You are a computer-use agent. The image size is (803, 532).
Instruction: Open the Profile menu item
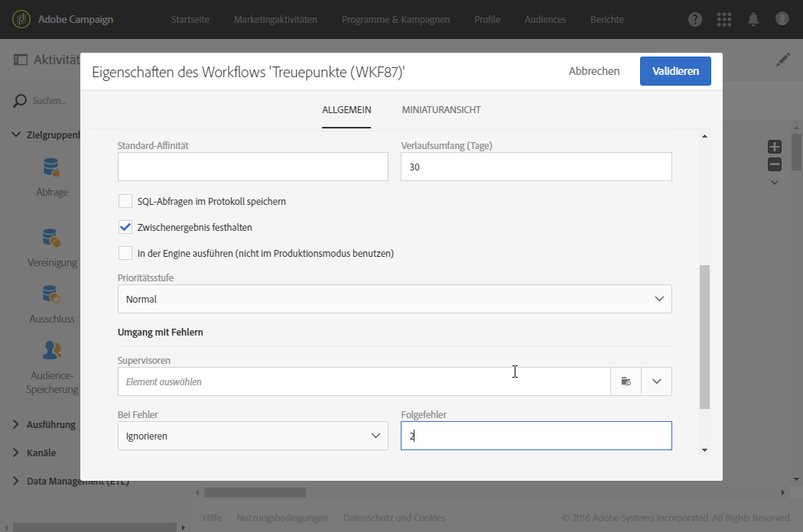(x=487, y=20)
